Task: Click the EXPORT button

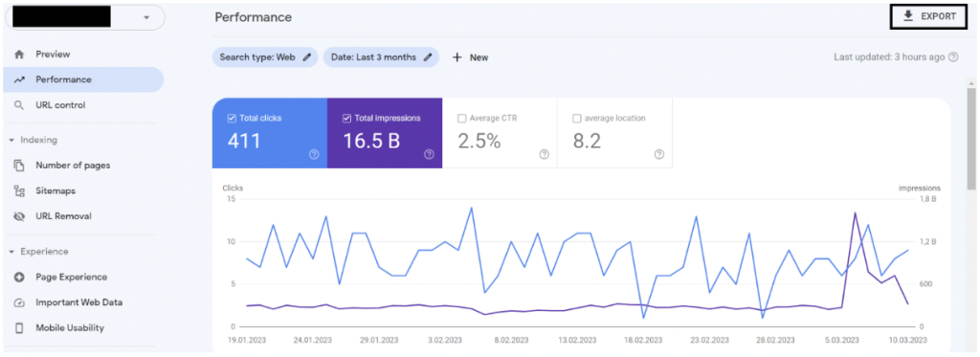Action: [x=928, y=17]
